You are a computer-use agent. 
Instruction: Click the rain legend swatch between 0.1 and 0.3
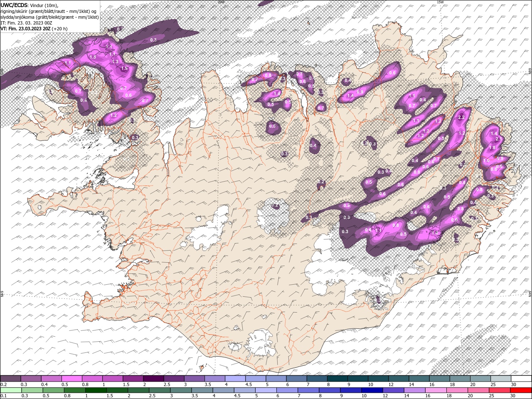point(11,390)
